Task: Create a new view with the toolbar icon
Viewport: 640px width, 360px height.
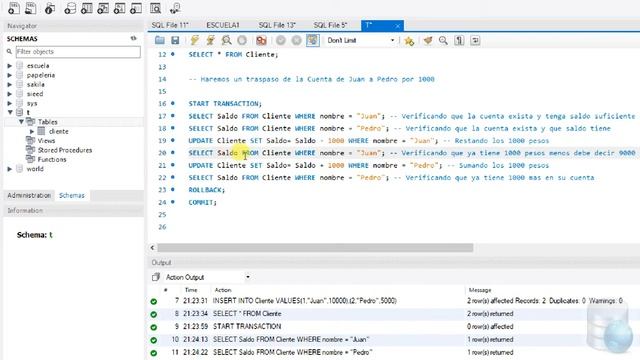Action: tap(103, 8)
